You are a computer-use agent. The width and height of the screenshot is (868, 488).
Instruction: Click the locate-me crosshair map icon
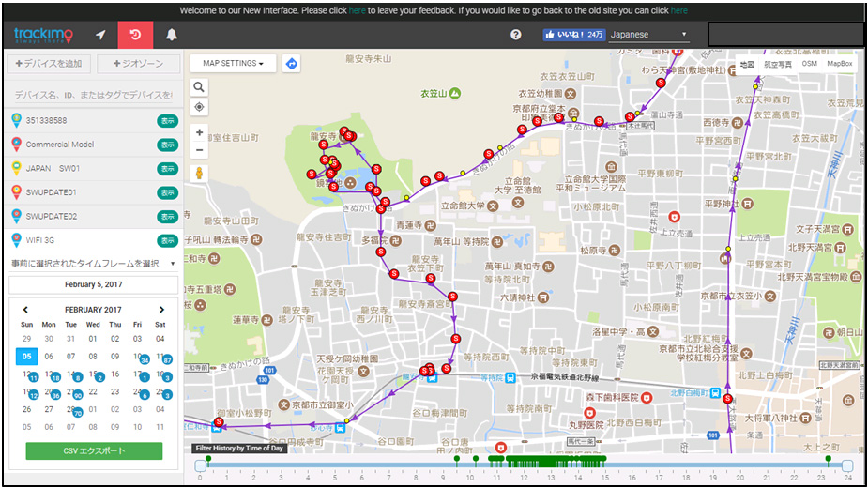(x=199, y=107)
